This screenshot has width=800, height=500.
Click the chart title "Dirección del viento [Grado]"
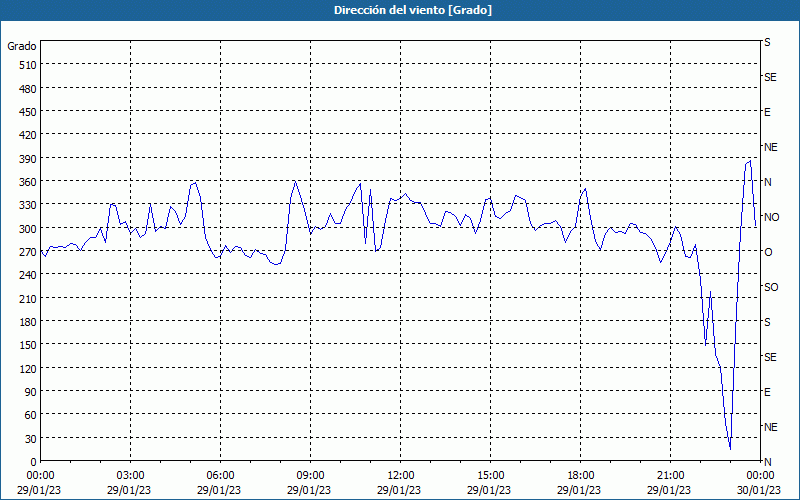[x=413, y=10]
